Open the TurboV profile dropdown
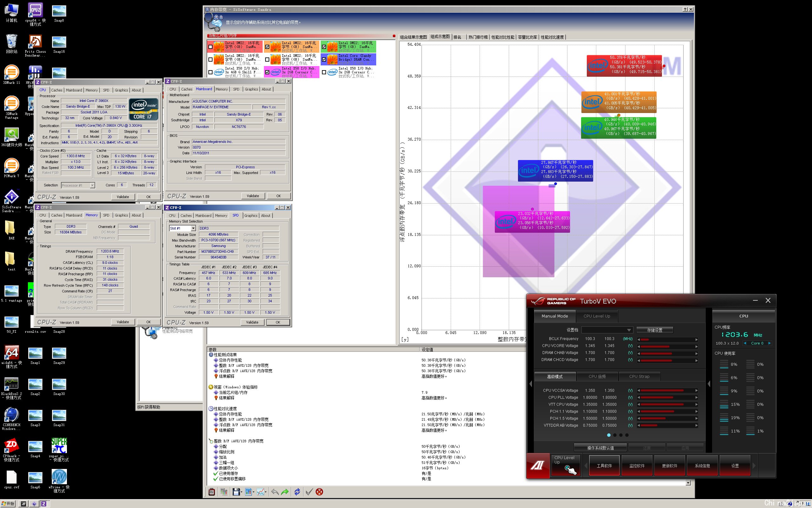 coord(607,330)
